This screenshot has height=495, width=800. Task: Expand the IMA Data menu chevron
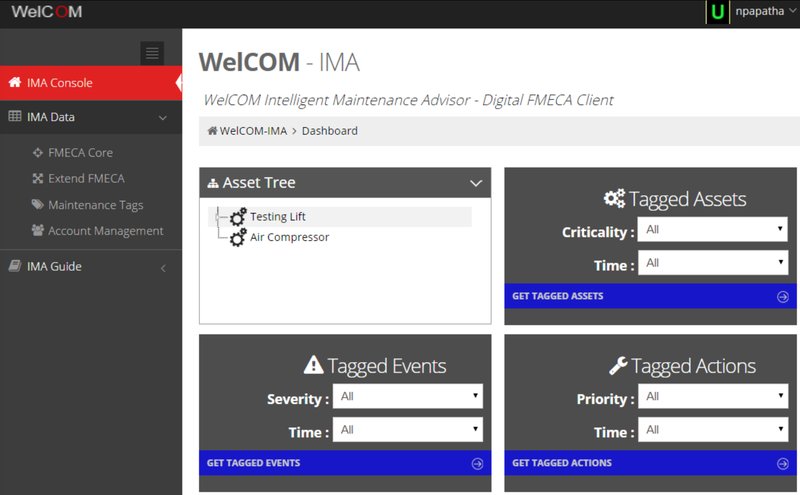coord(163,118)
